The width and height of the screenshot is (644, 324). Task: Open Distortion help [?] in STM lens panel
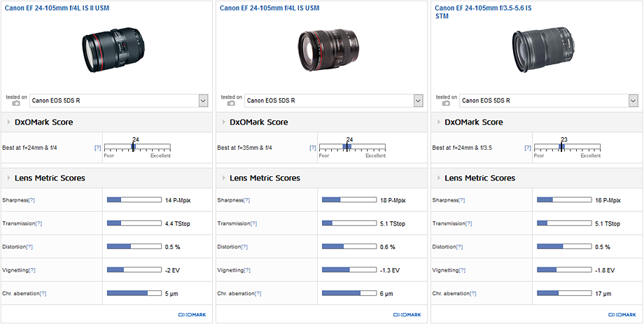(460, 247)
